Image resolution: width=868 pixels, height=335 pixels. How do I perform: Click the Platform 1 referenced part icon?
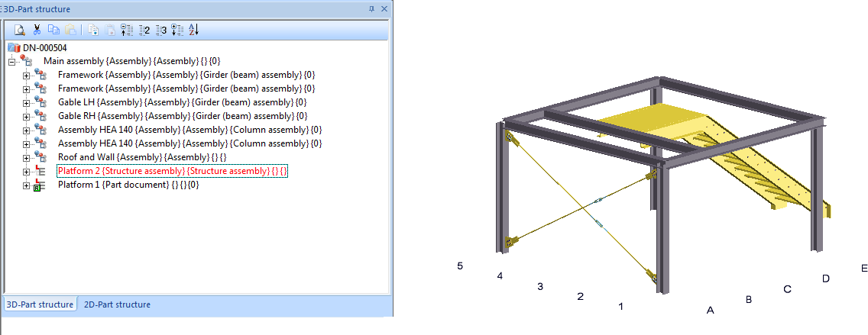39,185
